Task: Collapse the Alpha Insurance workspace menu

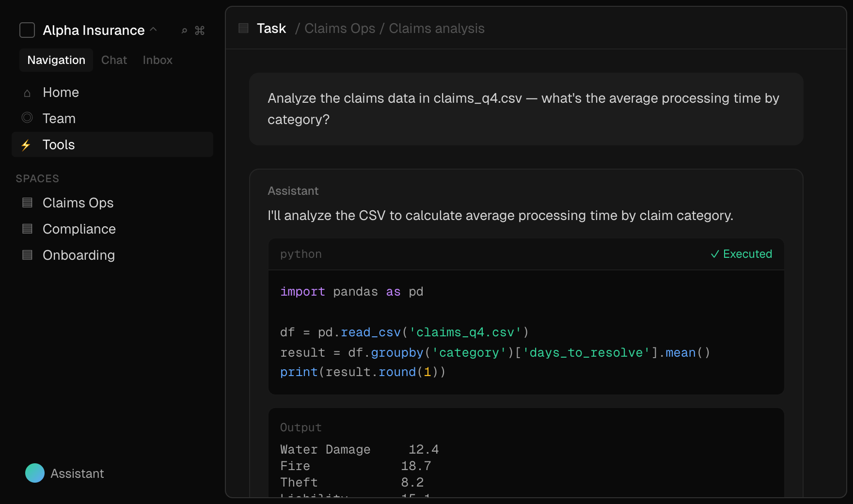Action: (x=154, y=29)
